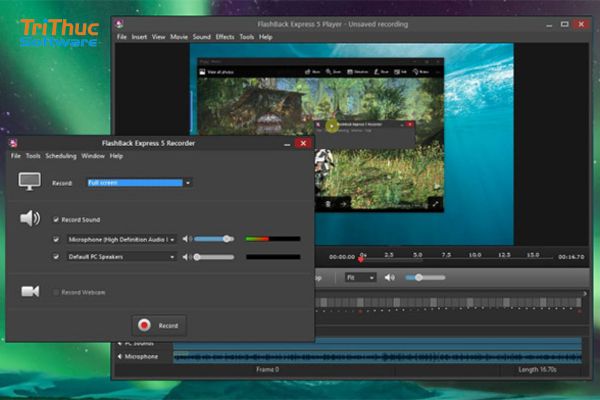Click the yellow play cursor in recorded video

coord(332,126)
